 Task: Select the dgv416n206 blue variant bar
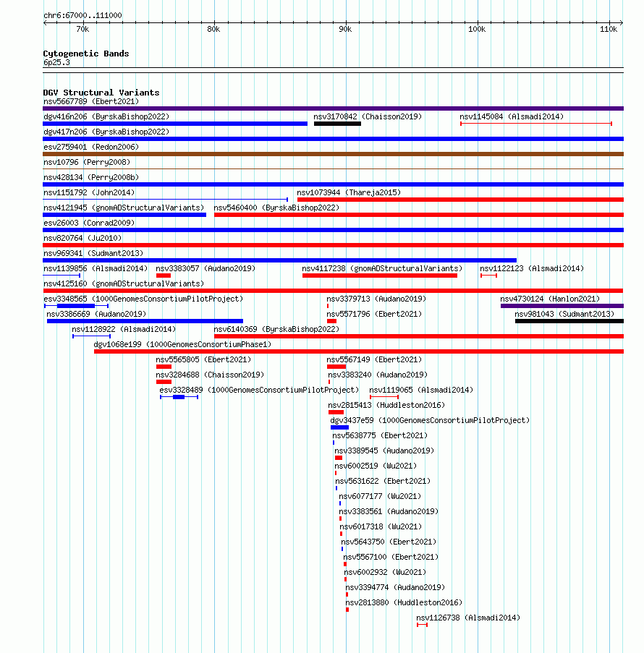click(x=175, y=124)
